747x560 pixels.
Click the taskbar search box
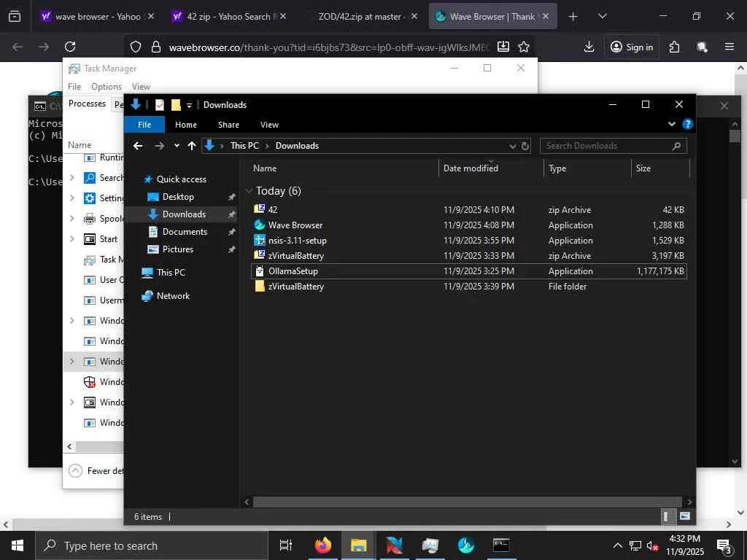point(152,545)
